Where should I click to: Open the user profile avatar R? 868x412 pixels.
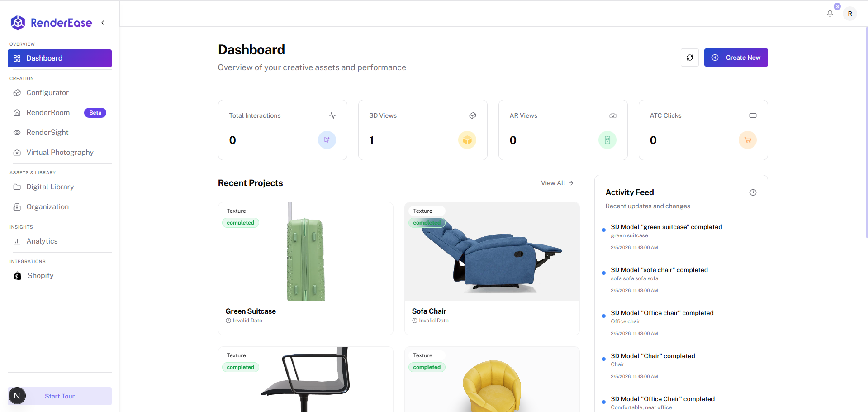coord(850,14)
